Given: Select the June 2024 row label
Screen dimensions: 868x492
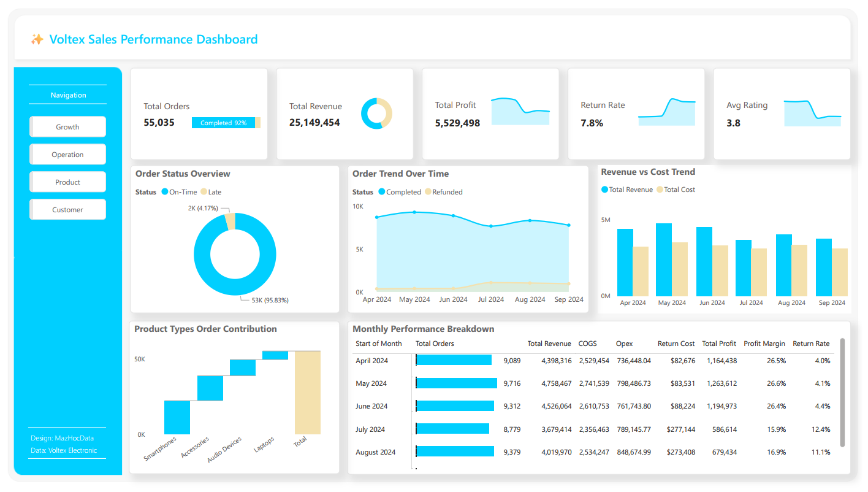Looking at the screenshot, I should [x=371, y=406].
